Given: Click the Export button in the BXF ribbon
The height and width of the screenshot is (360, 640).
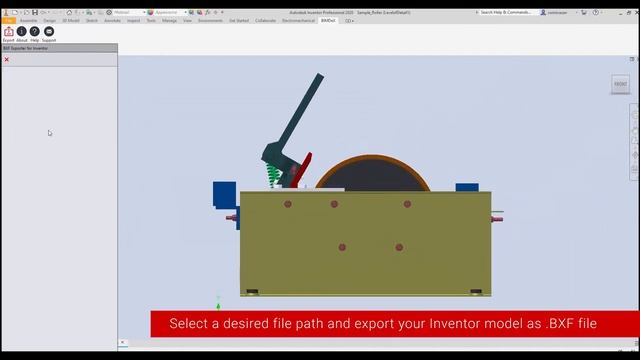Looking at the screenshot, I should [x=9, y=34].
